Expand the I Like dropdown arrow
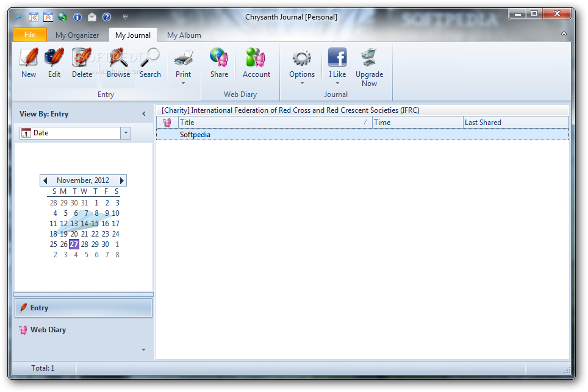 (x=337, y=83)
